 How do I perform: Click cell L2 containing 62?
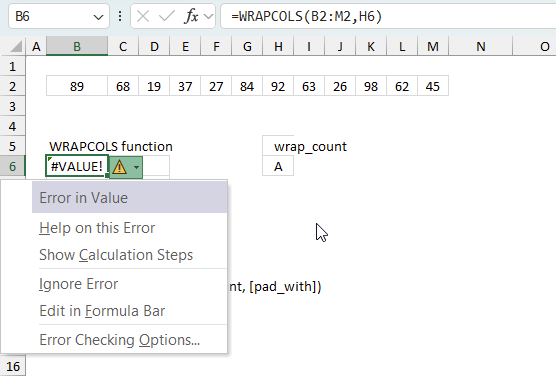click(402, 86)
